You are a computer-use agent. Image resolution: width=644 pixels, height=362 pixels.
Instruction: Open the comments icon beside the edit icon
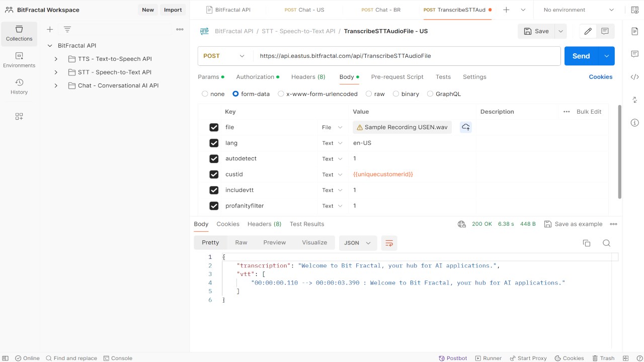[605, 31]
